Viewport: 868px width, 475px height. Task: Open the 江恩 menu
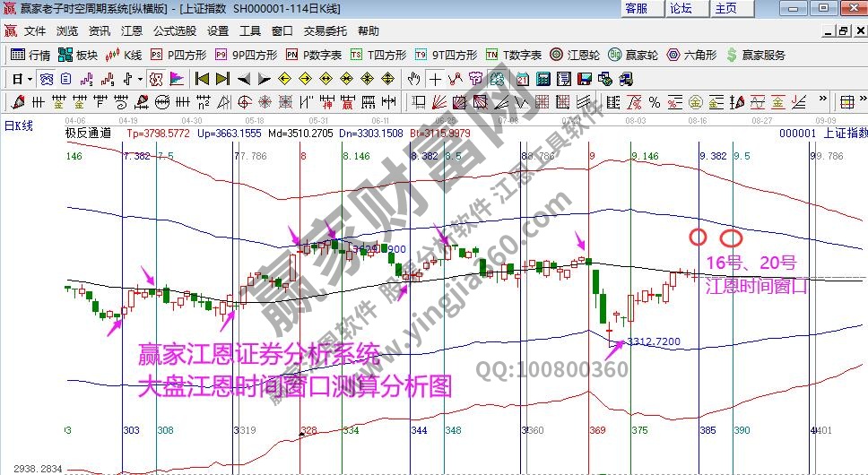click(x=131, y=30)
